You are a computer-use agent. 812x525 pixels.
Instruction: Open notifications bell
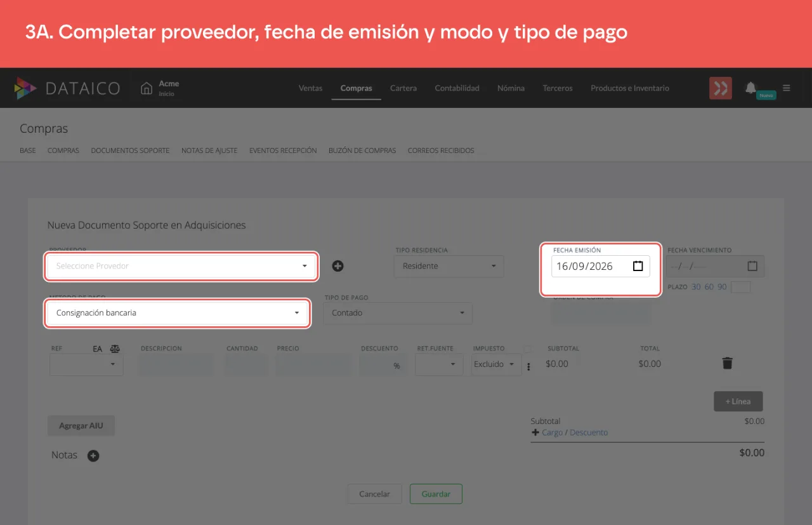click(x=751, y=88)
